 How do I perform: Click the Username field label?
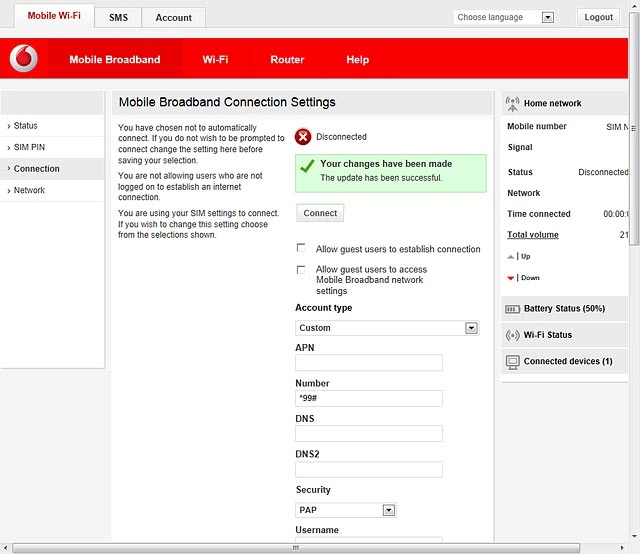(317, 530)
